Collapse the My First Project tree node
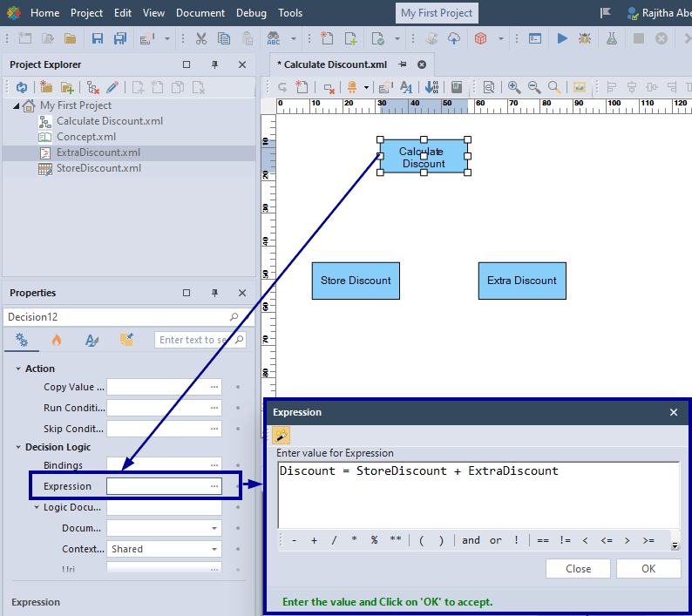 click(16, 106)
